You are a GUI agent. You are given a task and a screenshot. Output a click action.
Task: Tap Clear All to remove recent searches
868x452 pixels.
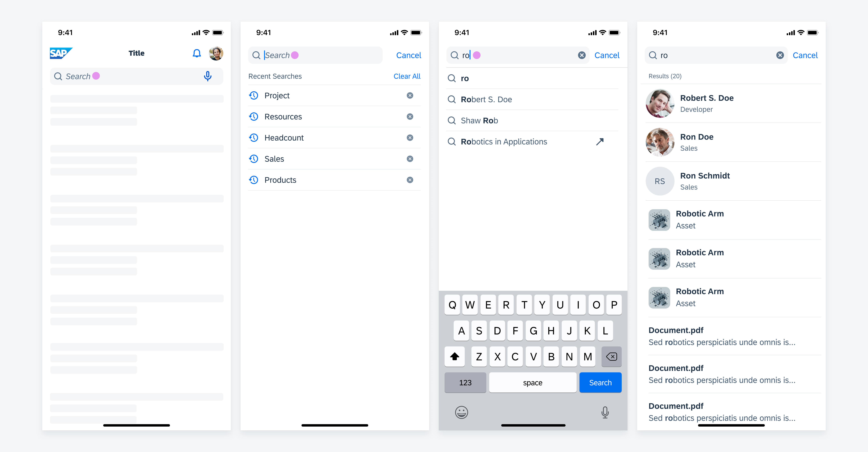(406, 76)
